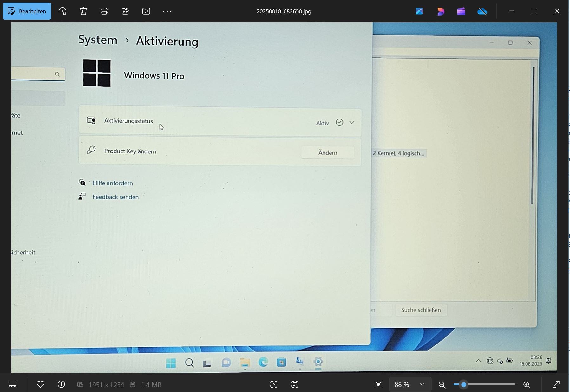
Task: Open the blue image app icon in title bar
Action: click(x=419, y=11)
